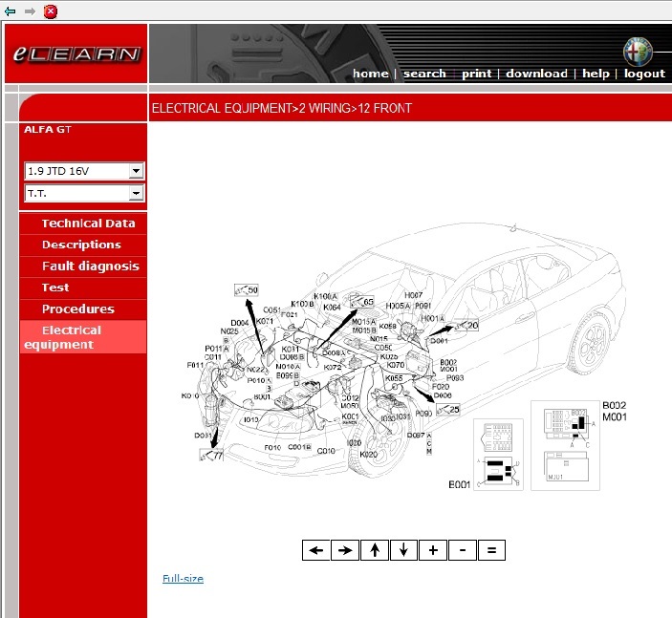Click component label K070 on diagram

click(x=396, y=365)
